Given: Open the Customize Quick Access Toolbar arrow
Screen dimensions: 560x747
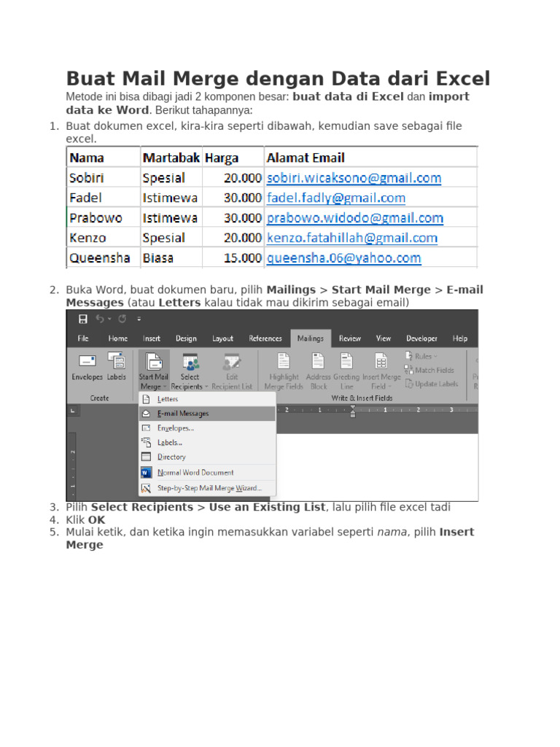Looking at the screenshot, I should [x=139, y=320].
